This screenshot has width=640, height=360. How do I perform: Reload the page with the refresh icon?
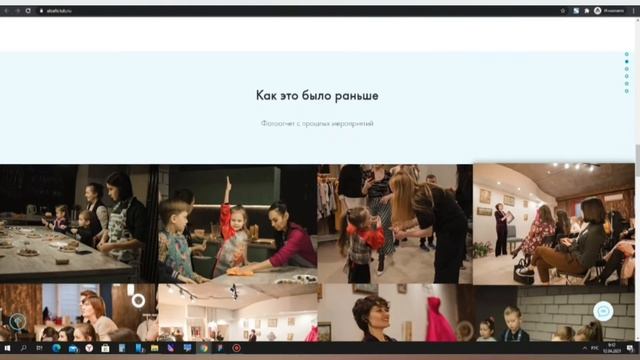28,11
